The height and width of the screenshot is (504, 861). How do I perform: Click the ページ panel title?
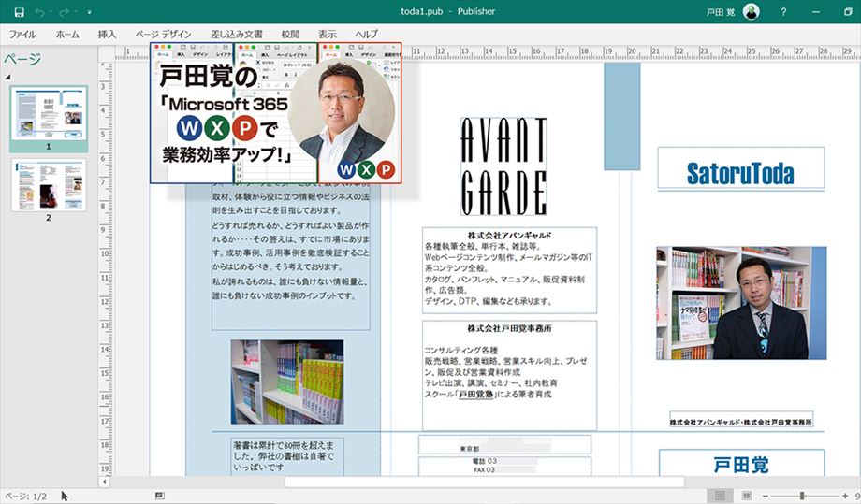coord(22,59)
